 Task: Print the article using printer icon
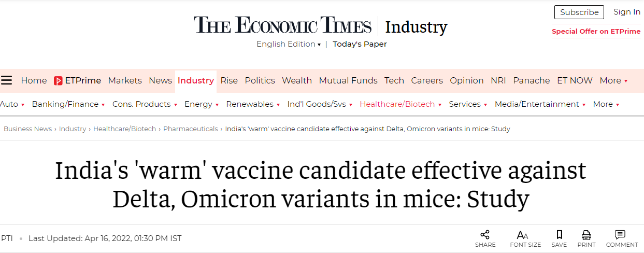[586, 235]
